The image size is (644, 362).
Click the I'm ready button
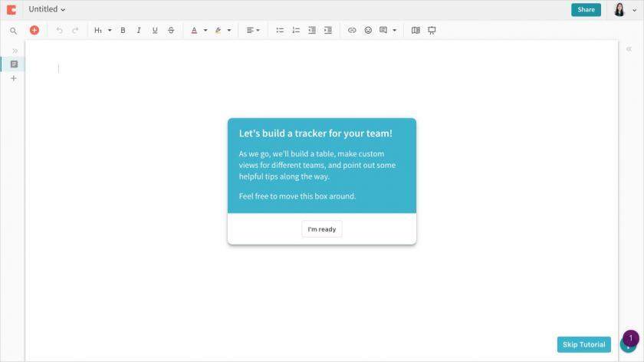(x=322, y=229)
